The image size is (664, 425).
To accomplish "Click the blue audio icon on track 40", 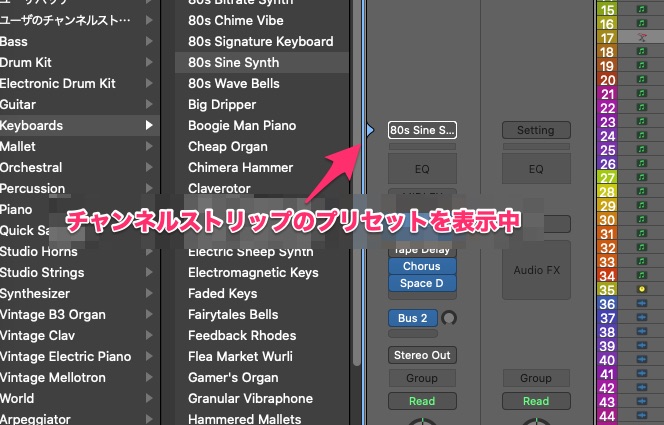I will point(642,359).
